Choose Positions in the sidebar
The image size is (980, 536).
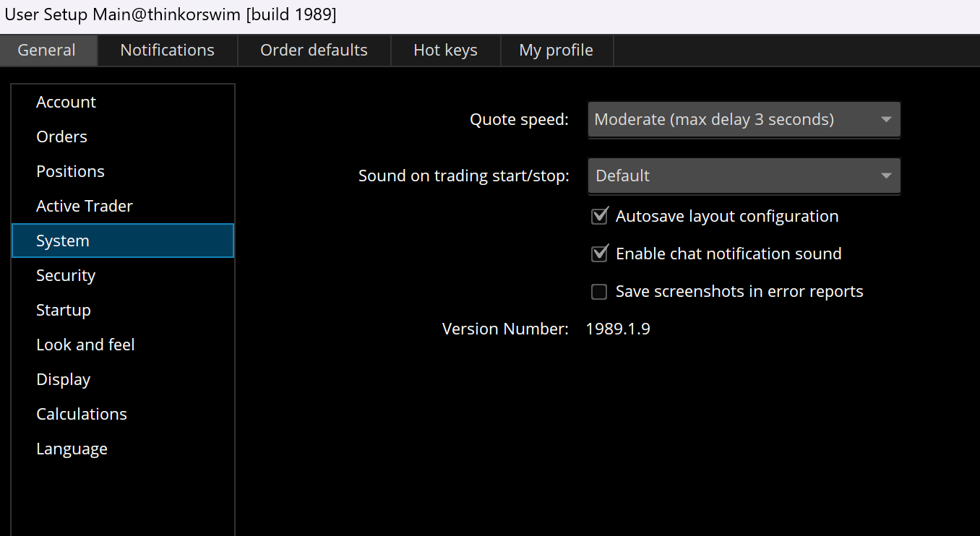(71, 172)
